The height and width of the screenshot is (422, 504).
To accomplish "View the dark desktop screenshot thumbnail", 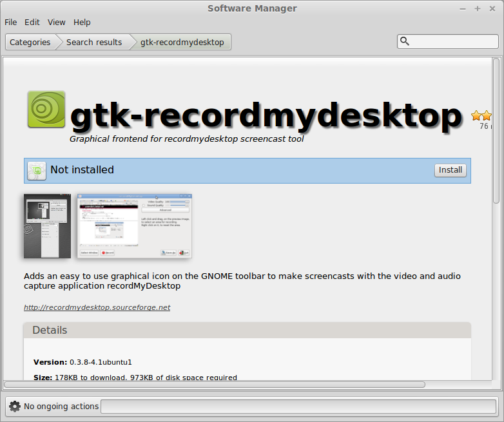I will [47, 226].
